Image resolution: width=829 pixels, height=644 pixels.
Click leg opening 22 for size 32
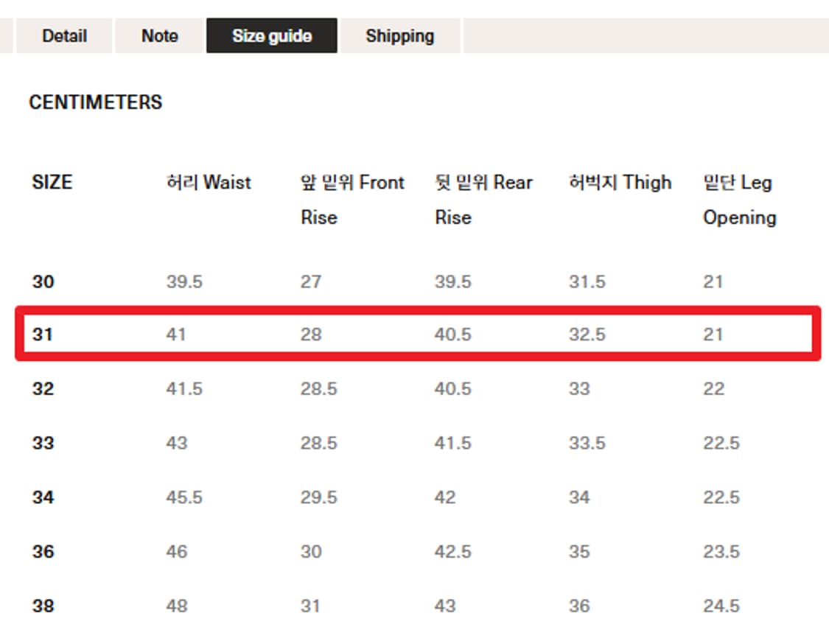[714, 388]
